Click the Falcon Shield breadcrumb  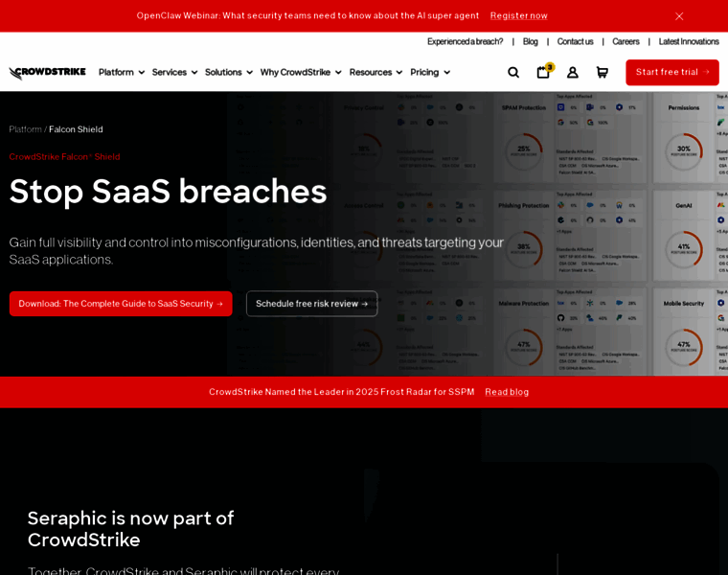tap(76, 129)
